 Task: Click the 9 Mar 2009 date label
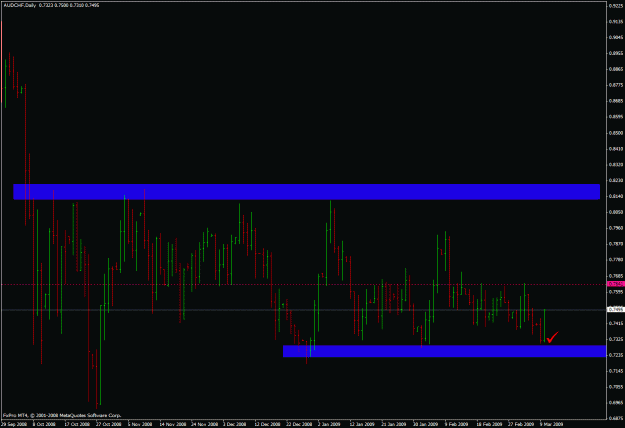coord(552,424)
